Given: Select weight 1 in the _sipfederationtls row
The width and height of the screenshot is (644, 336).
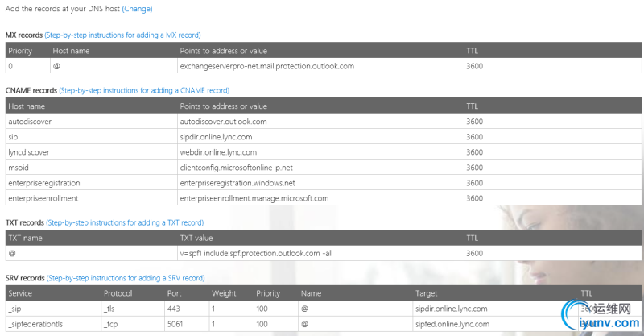Looking at the screenshot, I should pos(213,324).
